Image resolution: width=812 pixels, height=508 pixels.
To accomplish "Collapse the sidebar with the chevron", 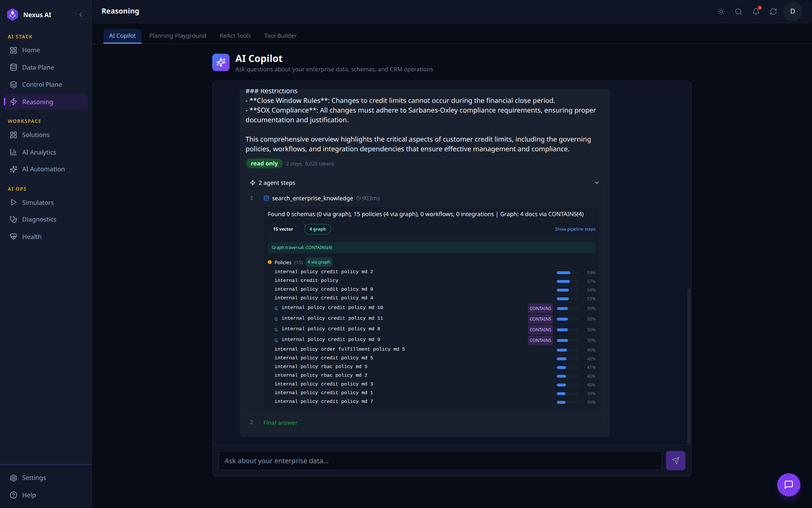I will point(81,15).
